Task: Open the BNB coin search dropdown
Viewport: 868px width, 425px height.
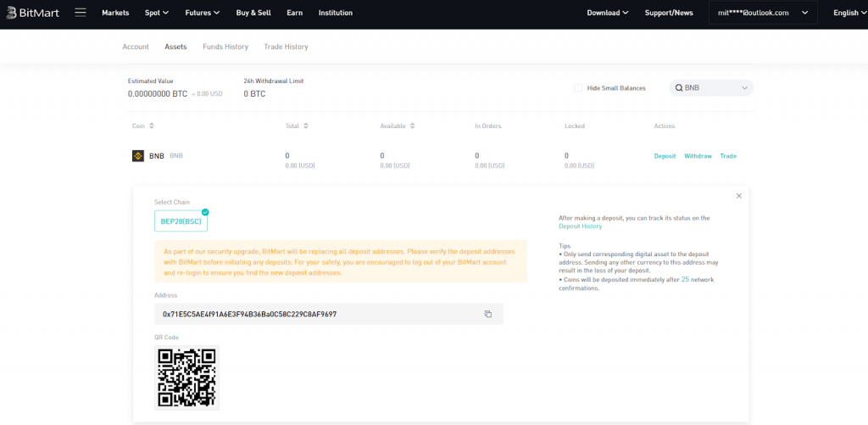Action: tap(711, 87)
